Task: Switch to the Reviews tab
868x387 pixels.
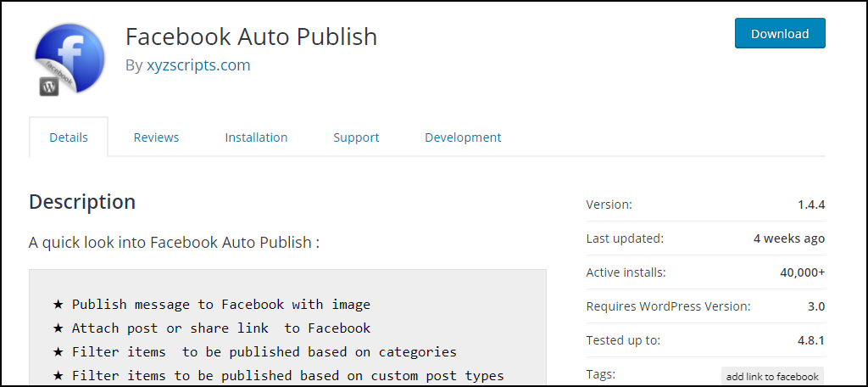Action: (156, 137)
